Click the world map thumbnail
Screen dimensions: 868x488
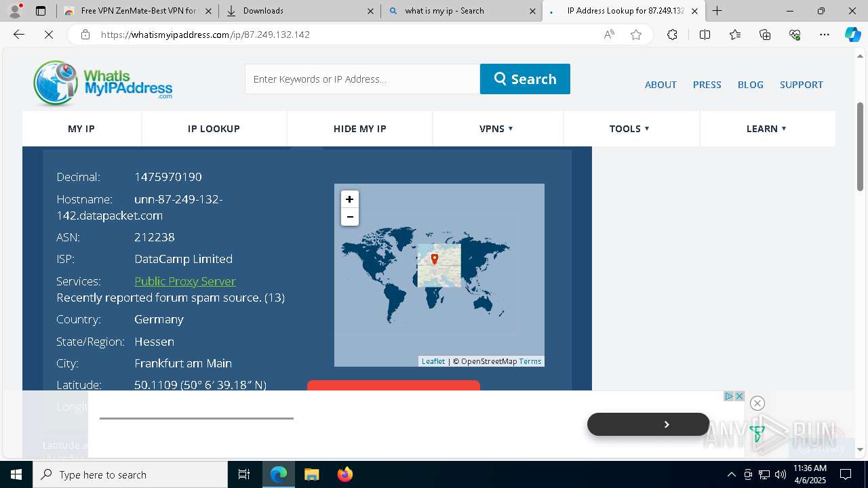tap(439, 275)
